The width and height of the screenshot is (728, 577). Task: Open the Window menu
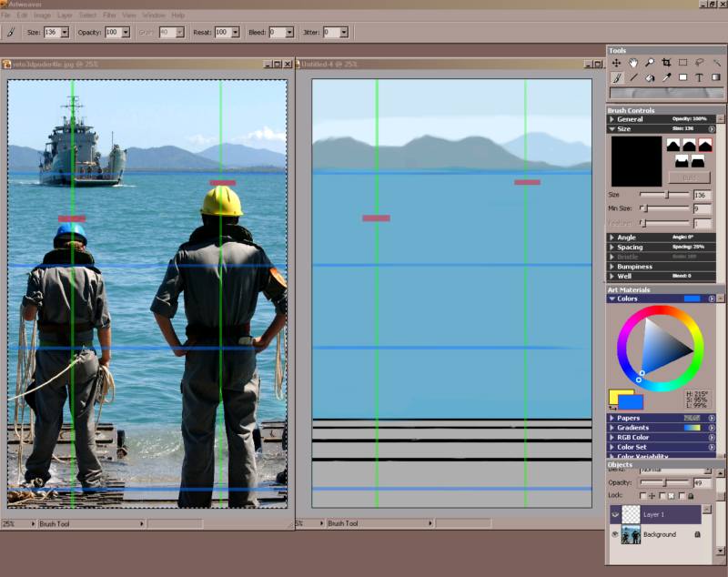[153, 15]
